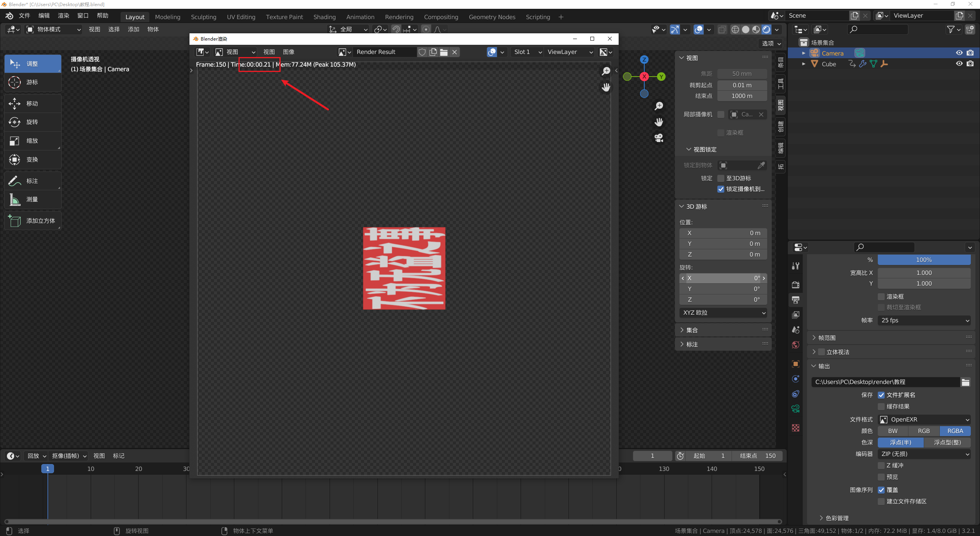Select the 浮点型(整) color depth button
Screen dimensions: 980x536
[947, 443]
